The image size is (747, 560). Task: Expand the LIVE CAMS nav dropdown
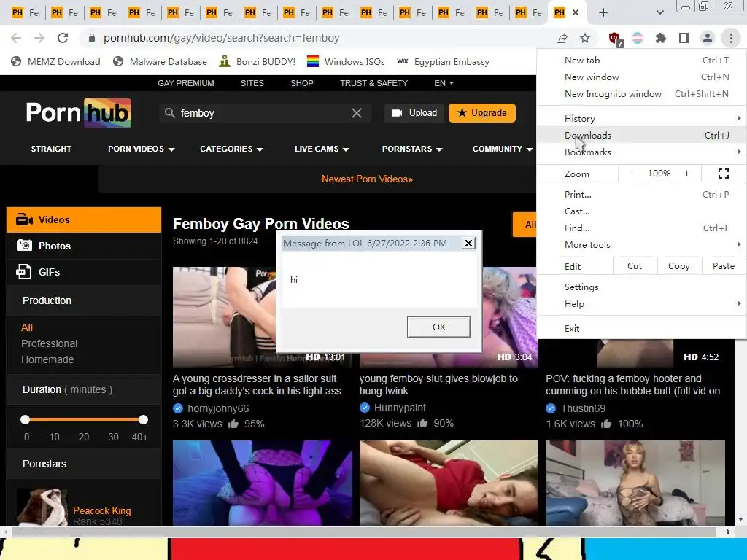coord(322,149)
